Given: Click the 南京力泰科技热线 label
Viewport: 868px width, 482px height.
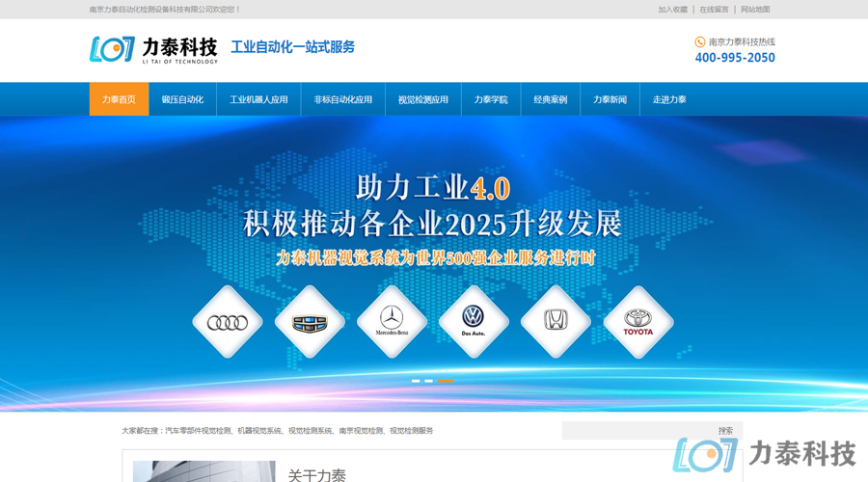Looking at the screenshot, I should tap(742, 42).
